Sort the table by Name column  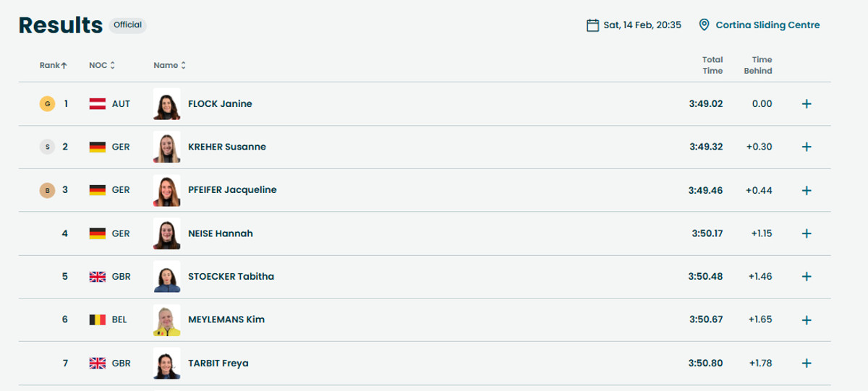169,65
